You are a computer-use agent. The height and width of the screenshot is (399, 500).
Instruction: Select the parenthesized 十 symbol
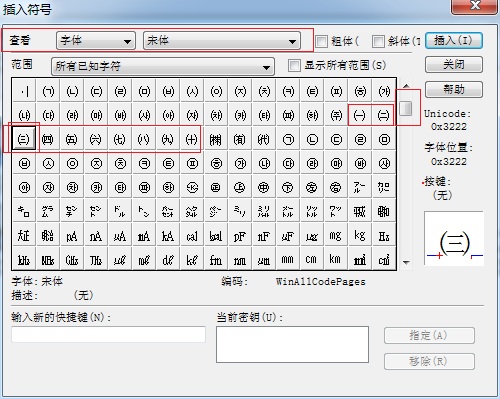tap(192, 139)
